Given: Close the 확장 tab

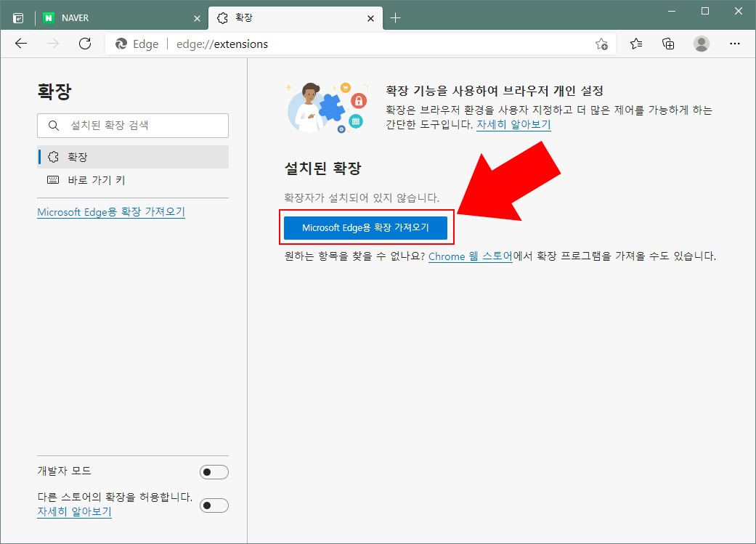Looking at the screenshot, I should [370, 18].
